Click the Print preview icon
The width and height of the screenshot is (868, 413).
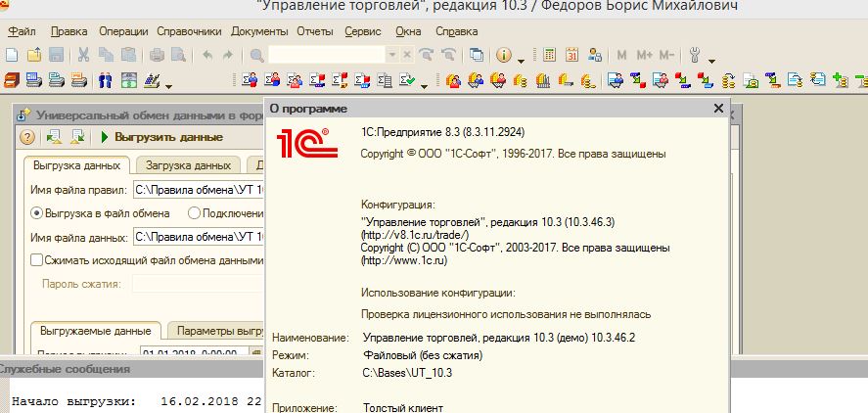tap(178, 55)
